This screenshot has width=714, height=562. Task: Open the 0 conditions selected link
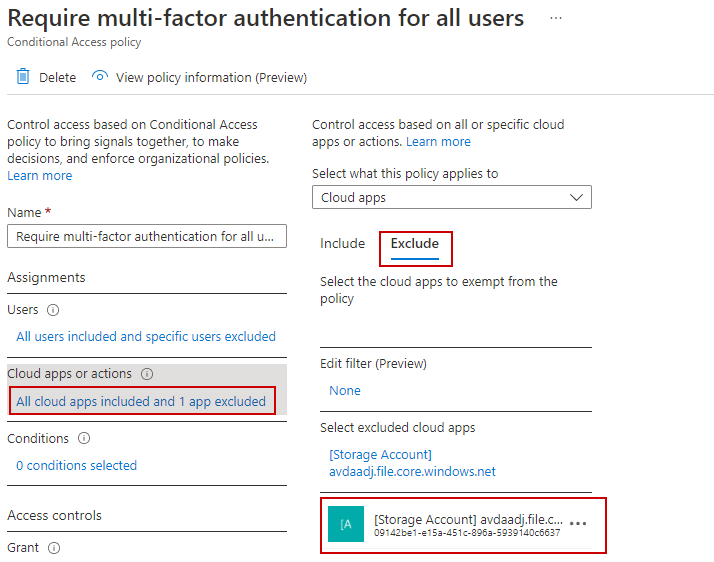click(x=76, y=466)
